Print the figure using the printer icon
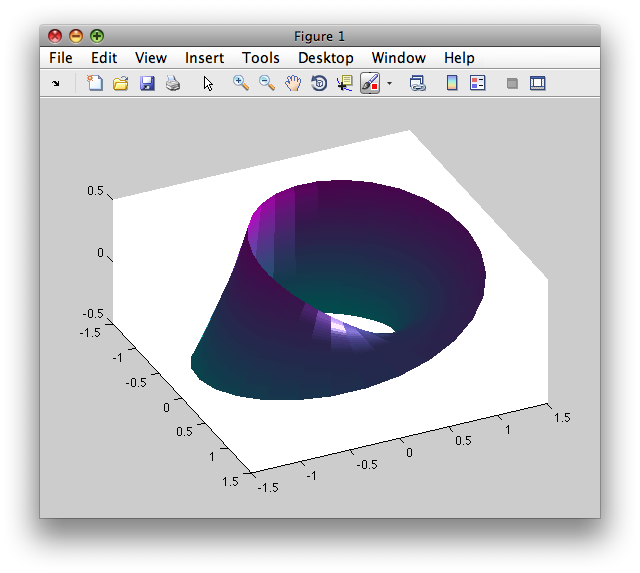The image size is (640, 573). pos(173,83)
